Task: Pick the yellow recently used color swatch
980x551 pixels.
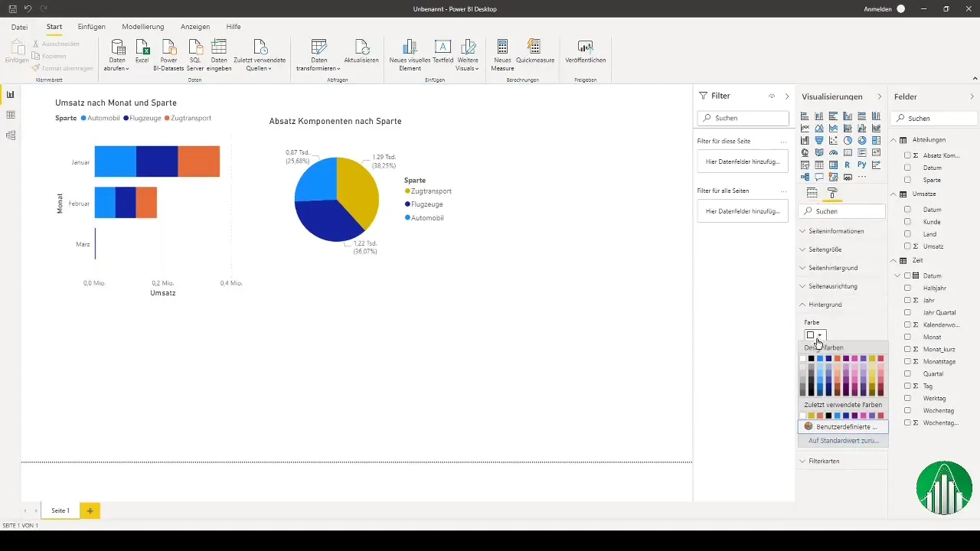Action: pyautogui.click(x=812, y=416)
